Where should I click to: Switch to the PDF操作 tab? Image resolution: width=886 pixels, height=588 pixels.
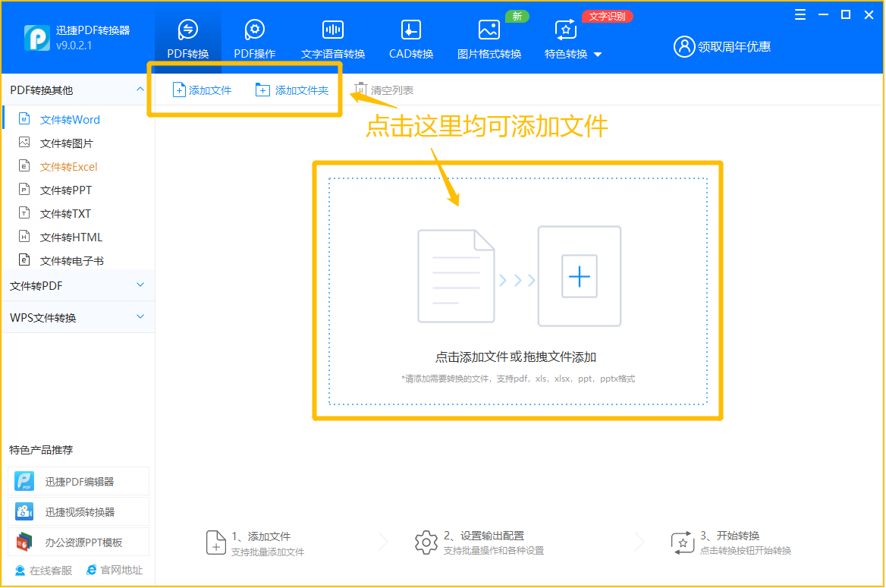[255, 39]
